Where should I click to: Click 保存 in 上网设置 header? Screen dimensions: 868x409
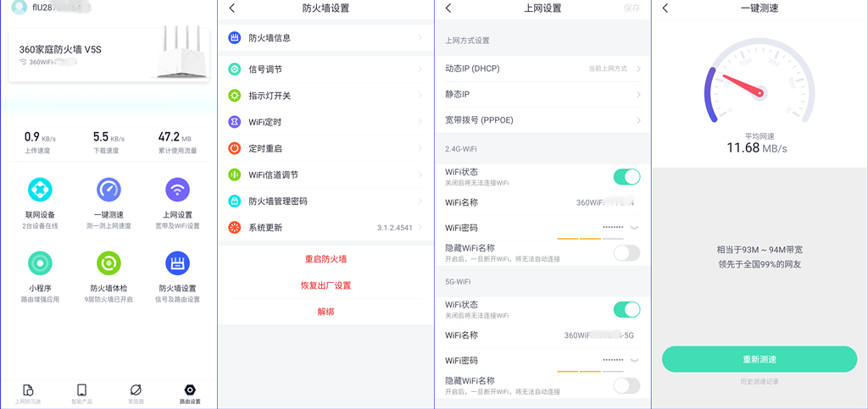632,8
